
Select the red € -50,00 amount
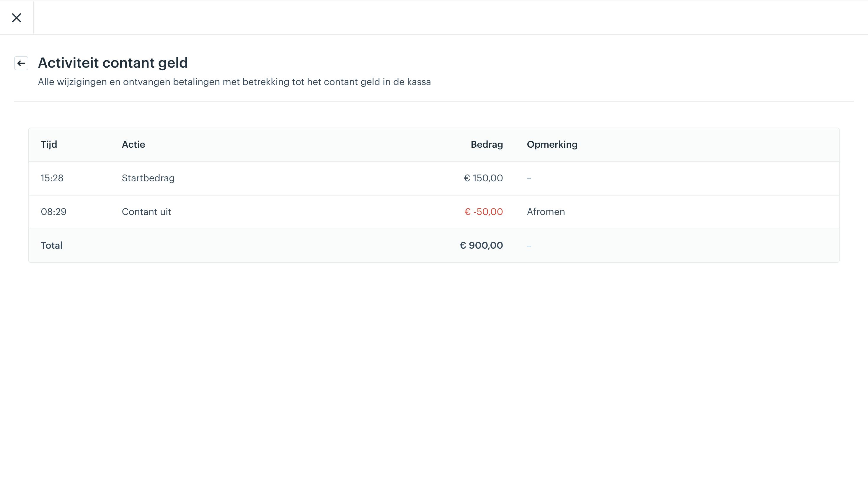point(484,212)
